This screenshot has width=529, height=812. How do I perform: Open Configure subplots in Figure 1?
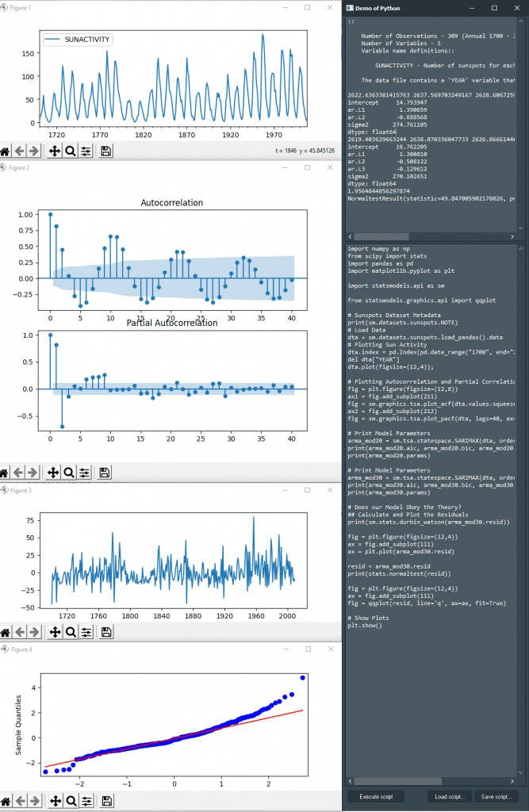[86, 151]
